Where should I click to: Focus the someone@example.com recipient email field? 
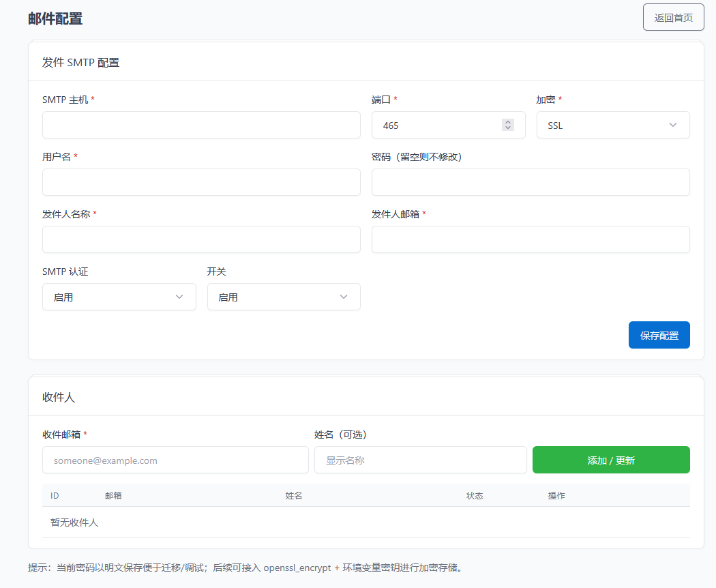coord(175,460)
